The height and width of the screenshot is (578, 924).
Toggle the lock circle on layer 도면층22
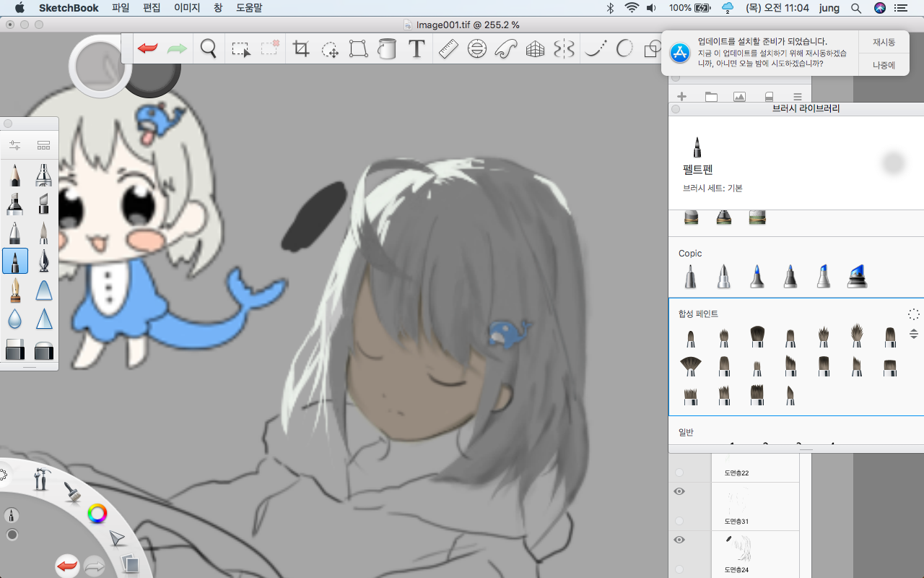coord(679,473)
